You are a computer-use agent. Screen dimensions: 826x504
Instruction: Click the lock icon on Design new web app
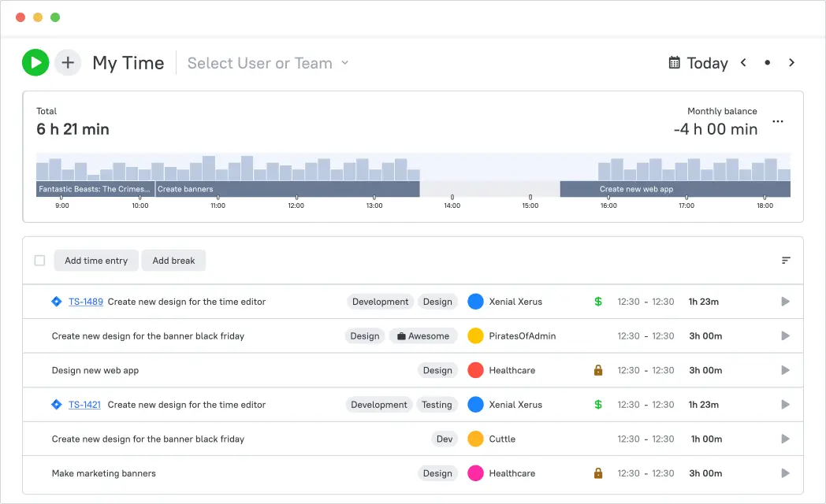597,370
